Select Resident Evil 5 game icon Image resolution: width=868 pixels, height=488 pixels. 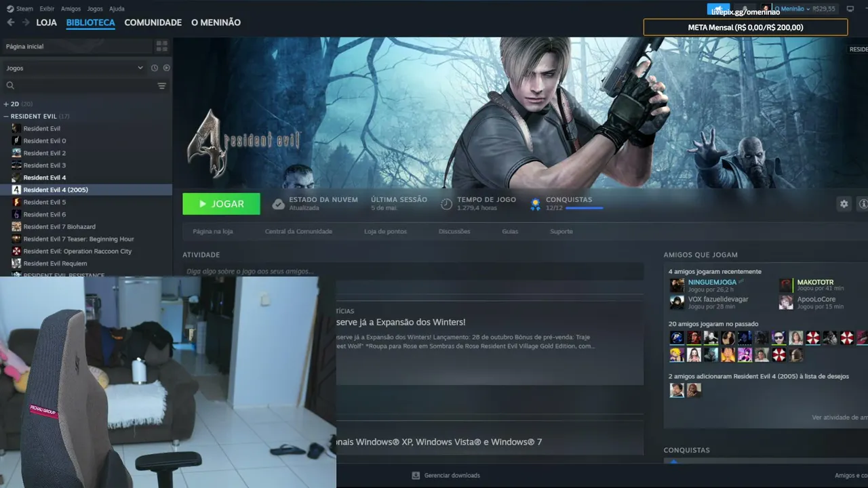[x=16, y=202]
